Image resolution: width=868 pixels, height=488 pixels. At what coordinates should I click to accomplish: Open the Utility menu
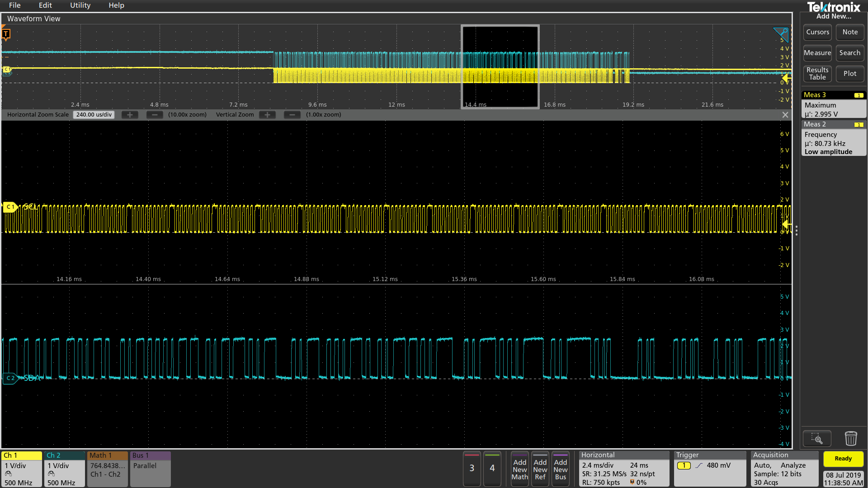tap(80, 5)
